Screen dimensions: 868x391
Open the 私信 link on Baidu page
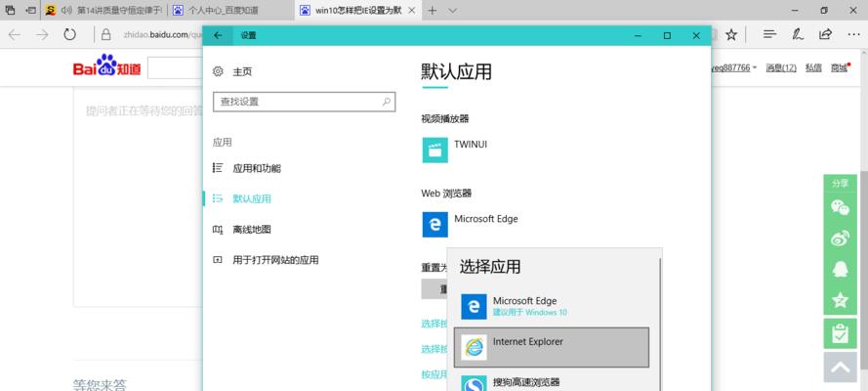click(x=813, y=67)
